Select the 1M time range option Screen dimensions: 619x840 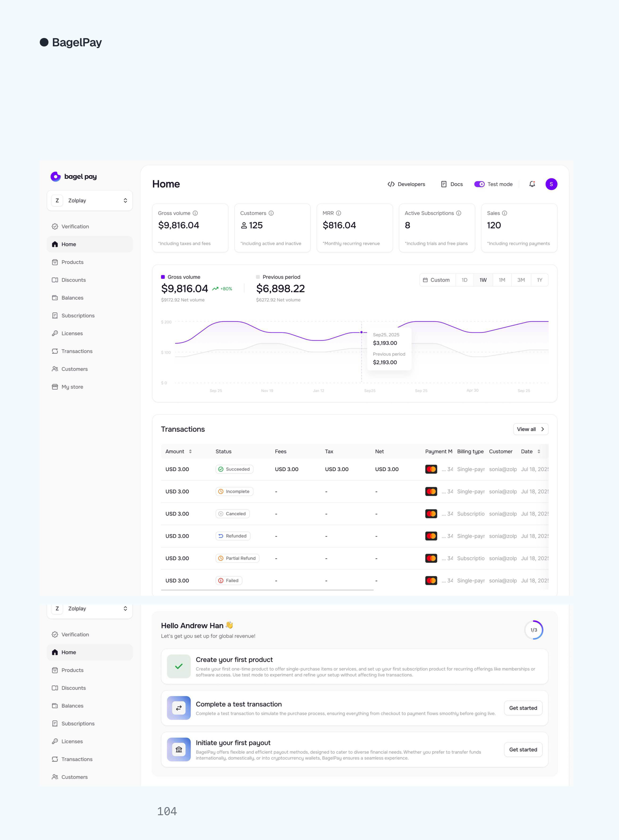[502, 280]
